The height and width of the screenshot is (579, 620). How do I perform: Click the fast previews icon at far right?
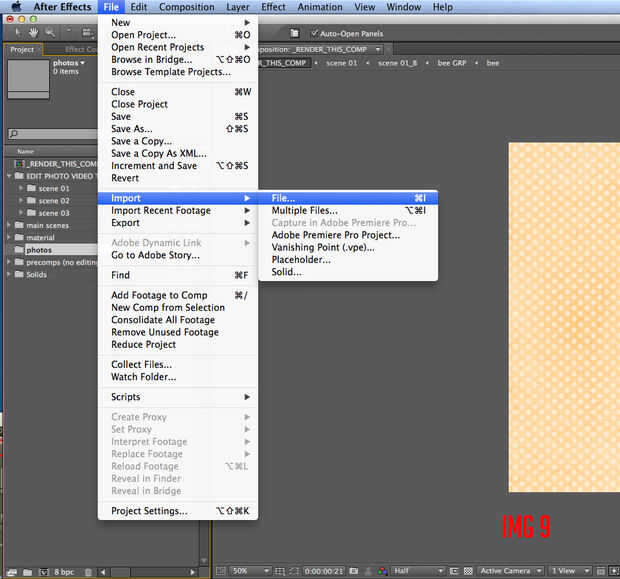click(614, 571)
